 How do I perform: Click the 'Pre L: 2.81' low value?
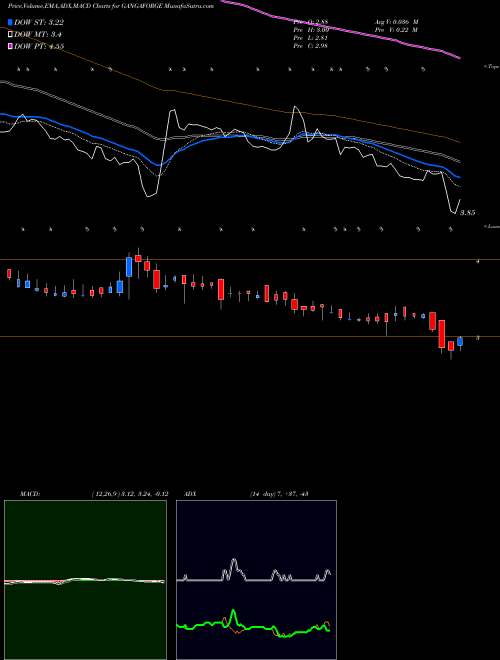[x=311, y=38]
